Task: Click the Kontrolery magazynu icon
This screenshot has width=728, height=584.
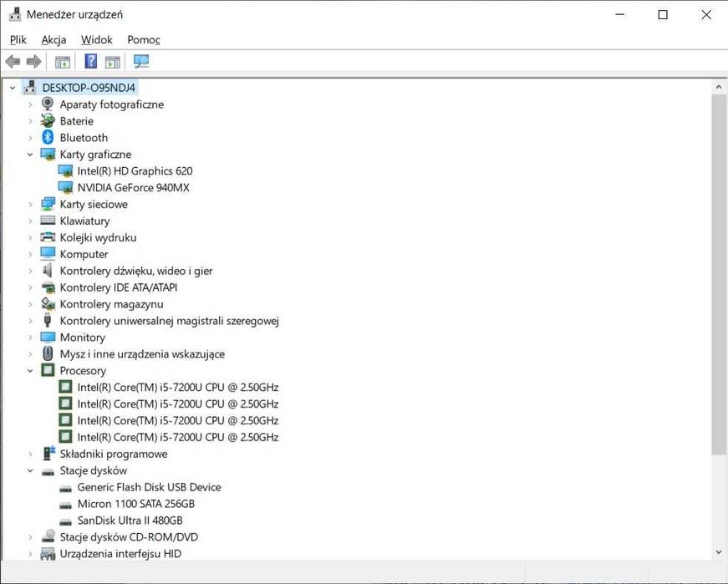Action: point(48,304)
